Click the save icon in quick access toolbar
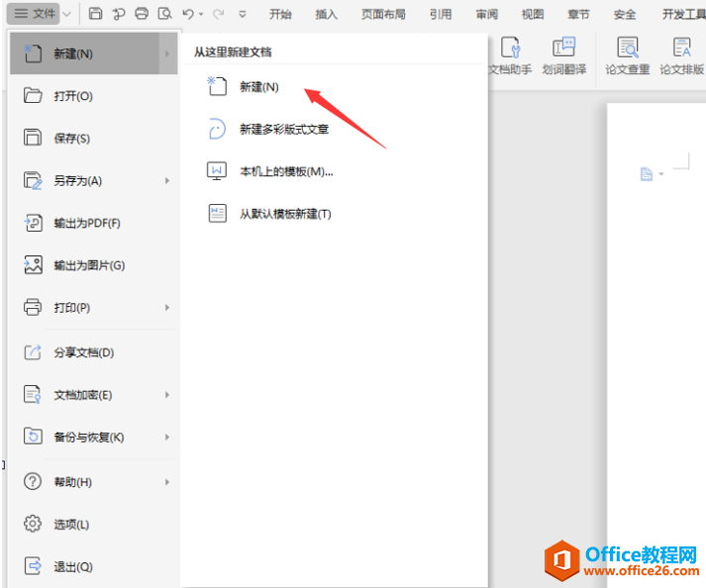This screenshot has height=588, width=706. coord(95,14)
